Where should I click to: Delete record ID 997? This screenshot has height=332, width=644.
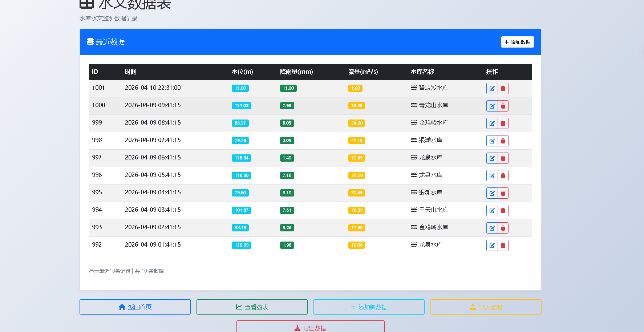(503, 158)
